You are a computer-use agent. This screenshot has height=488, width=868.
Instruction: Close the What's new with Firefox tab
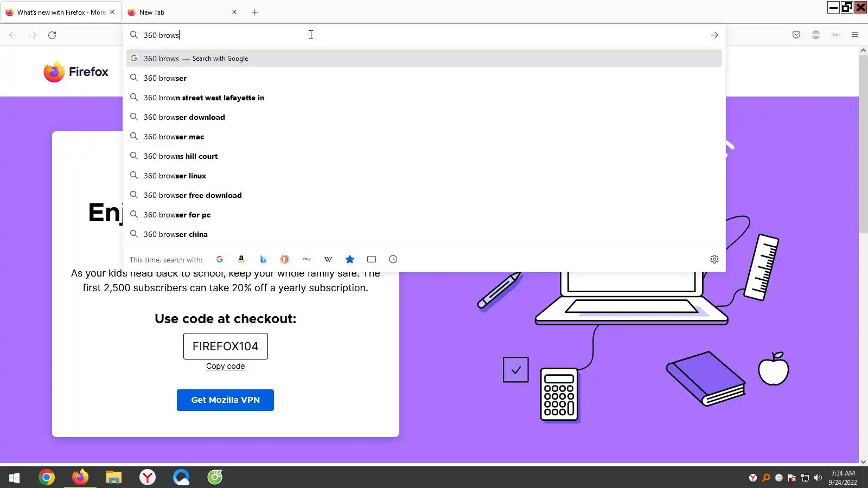click(x=112, y=12)
